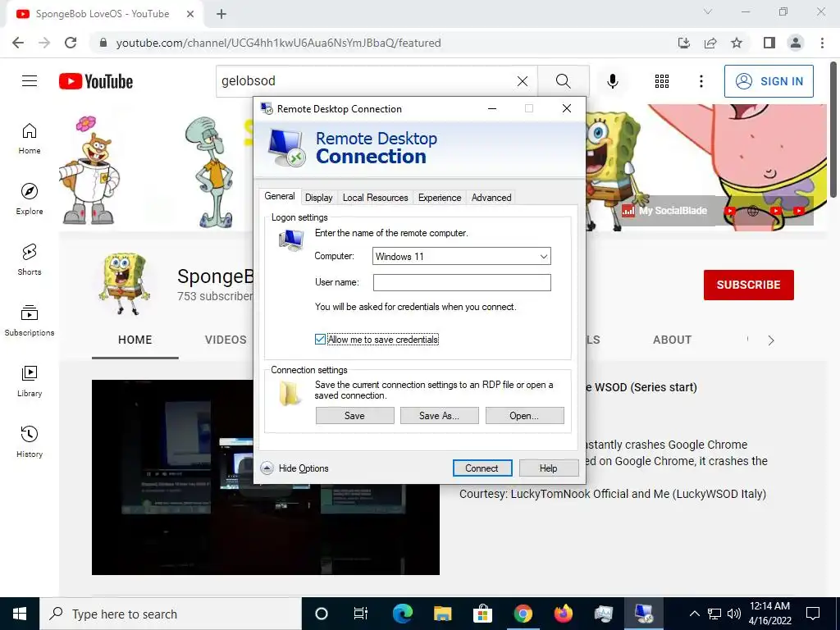Open Subscriptions in YouTube sidebar

coord(30,321)
